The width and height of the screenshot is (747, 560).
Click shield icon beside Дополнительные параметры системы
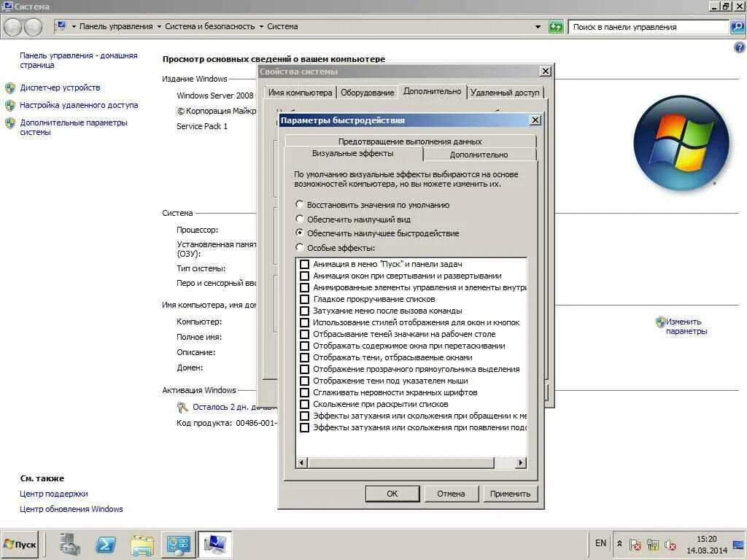point(10,123)
